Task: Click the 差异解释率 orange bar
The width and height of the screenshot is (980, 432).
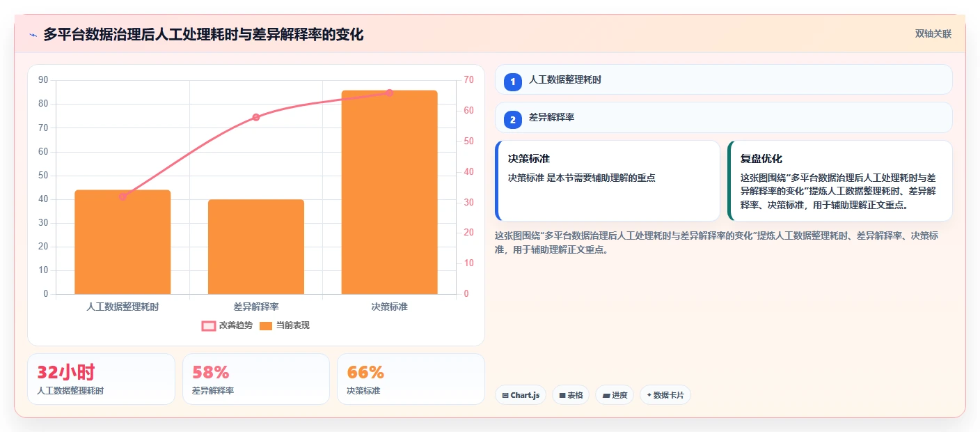Action: click(256, 247)
